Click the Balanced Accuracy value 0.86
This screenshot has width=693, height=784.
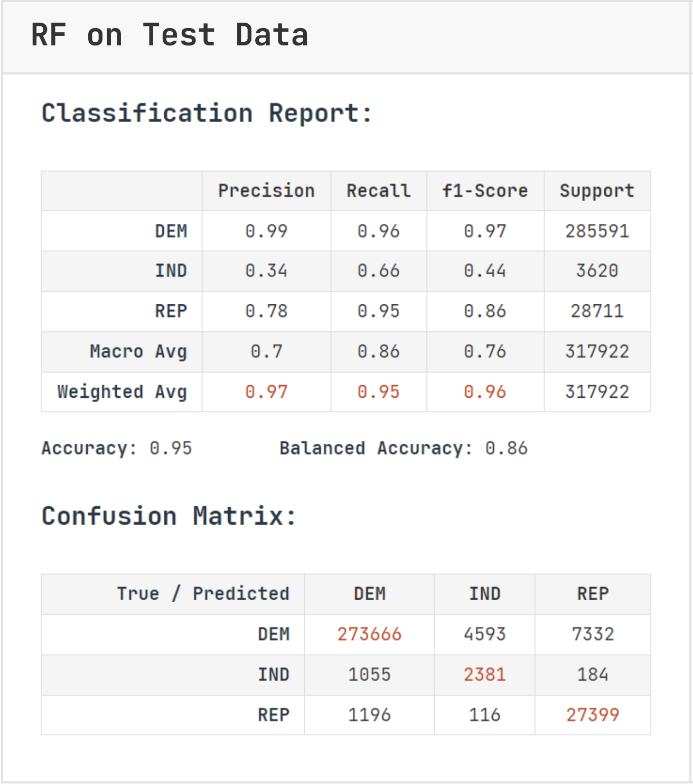pos(506,448)
